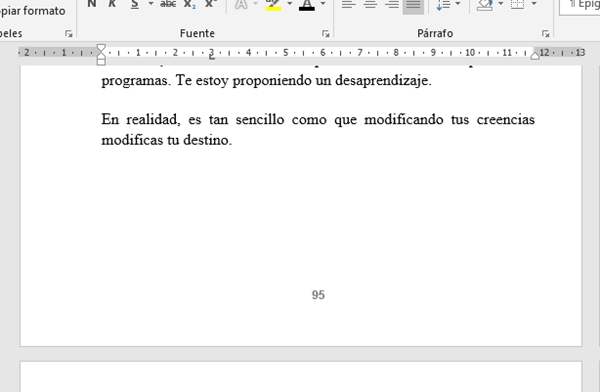Viewport: 600px width, 392px height.
Task: Apply superscript formatting
Action: pos(211,4)
